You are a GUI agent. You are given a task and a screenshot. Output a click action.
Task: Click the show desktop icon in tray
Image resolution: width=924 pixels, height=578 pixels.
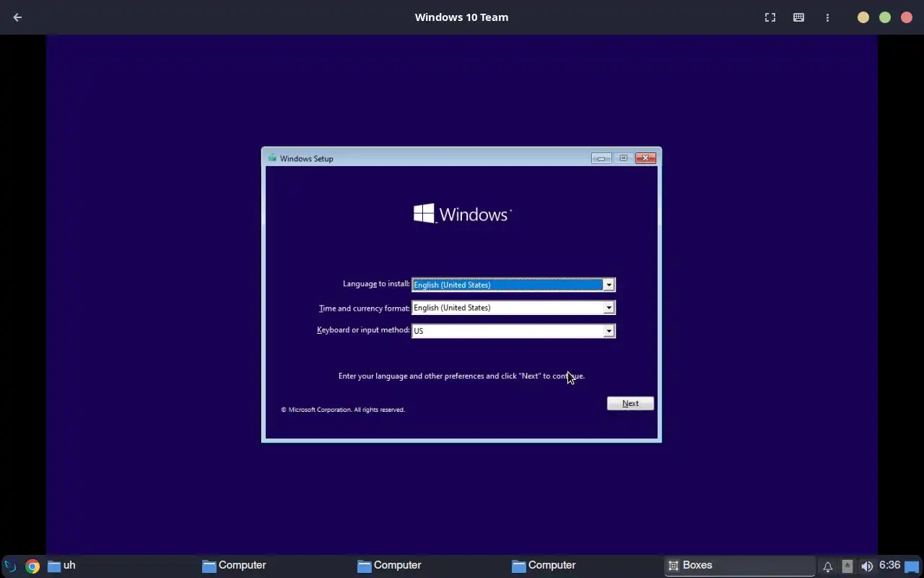pyautogui.click(x=912, y=566)
